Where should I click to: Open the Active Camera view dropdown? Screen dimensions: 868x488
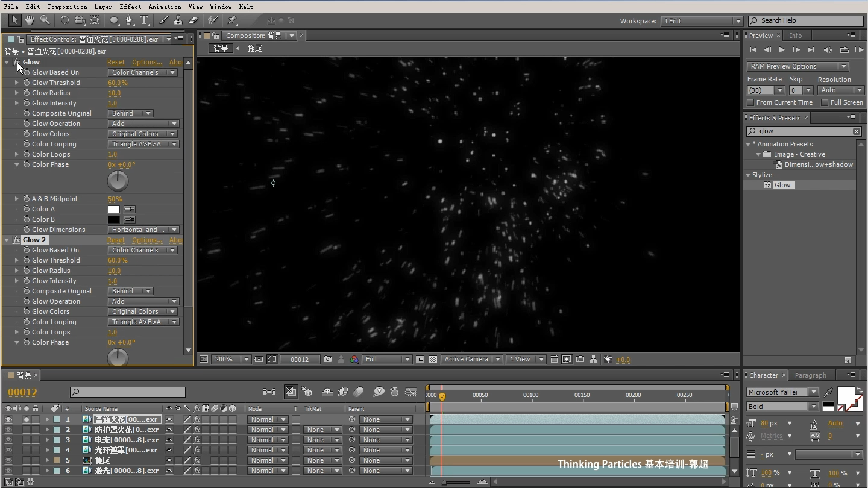pyautogui.click(x=472, y=360)
